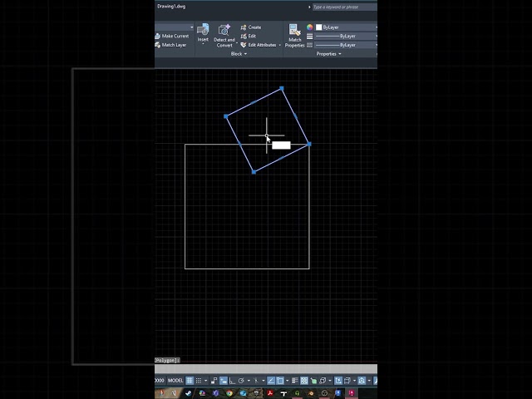Screen dimensions: 532x399
Task: Toggle dynamic UCS in status bar
Action: click(x=338, y=381)
